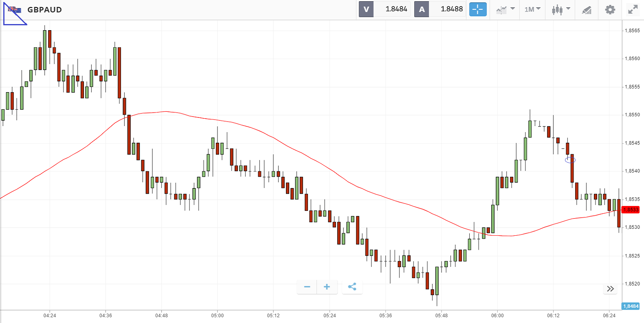
Task: Click the 1,8530 price axis label
Action: click(632, 227)
